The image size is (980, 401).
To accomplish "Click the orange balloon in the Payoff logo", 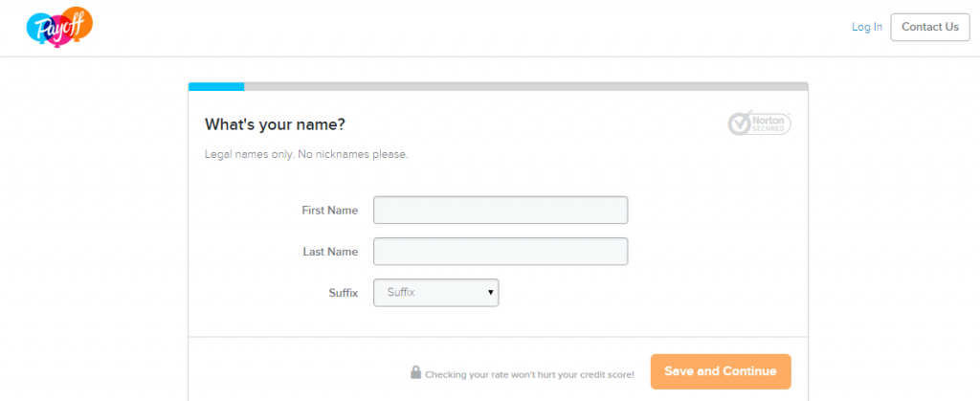I will point(79,22).
